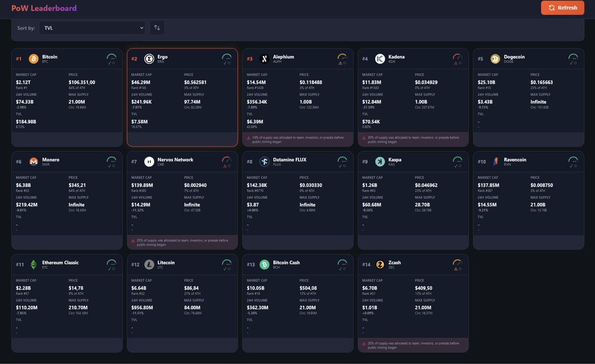Click the Alephium 14% supply allocation warning
Screen dimensions: 595x364
click(x=297, y=139)
